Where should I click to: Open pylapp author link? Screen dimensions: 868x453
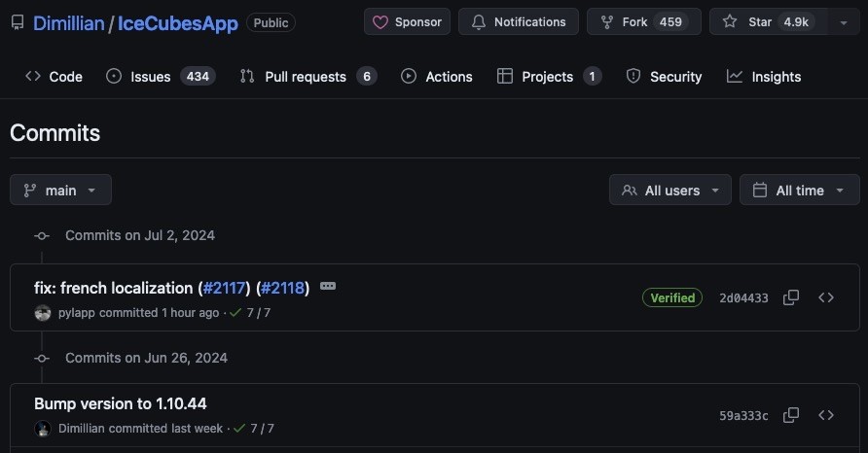click(77, 312)
